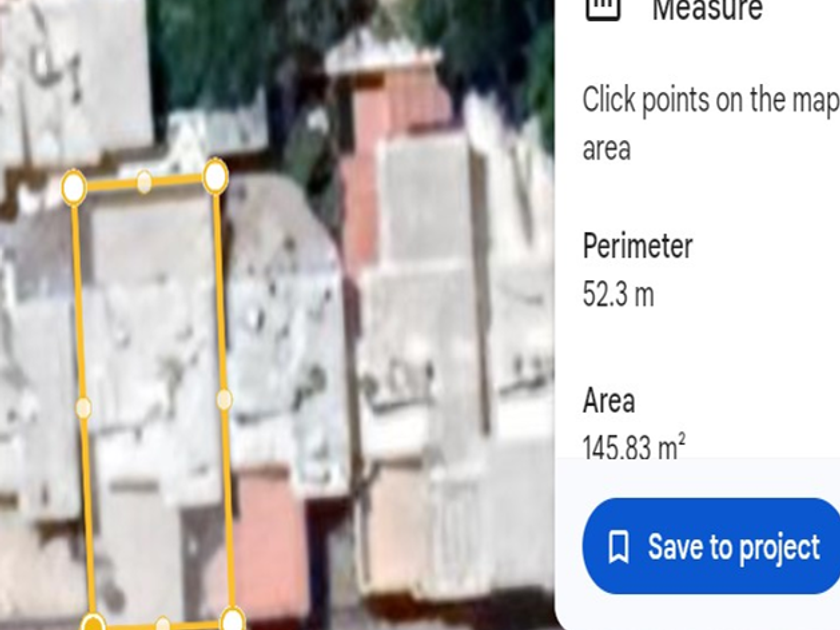Select the orange-filled bottom-left polygon vertex

pos(93,624)
